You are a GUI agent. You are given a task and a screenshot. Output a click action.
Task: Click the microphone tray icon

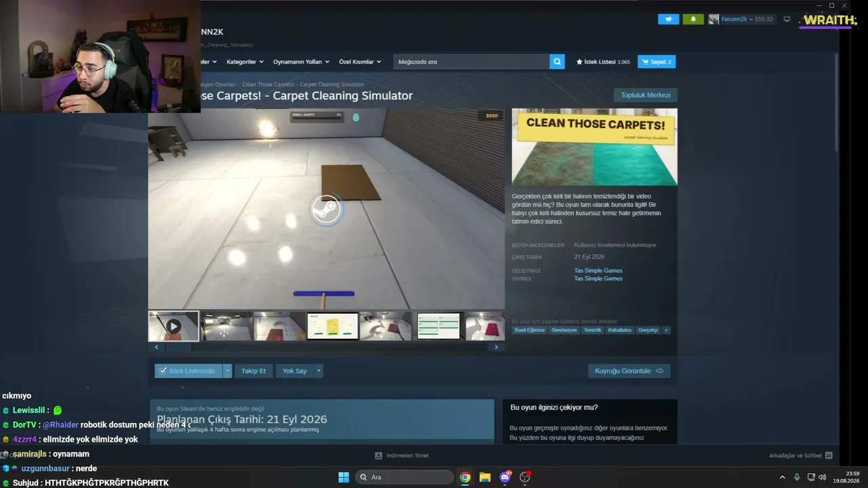point(797,477)
